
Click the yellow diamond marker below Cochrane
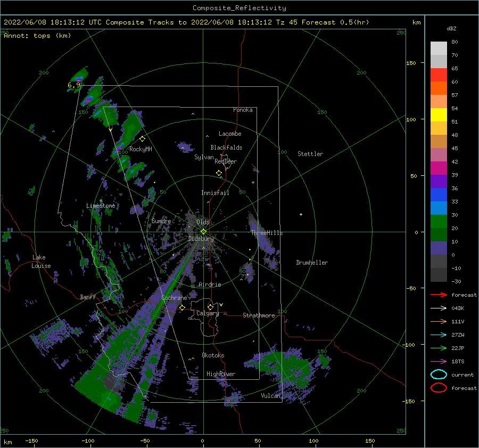pos(182,307)
